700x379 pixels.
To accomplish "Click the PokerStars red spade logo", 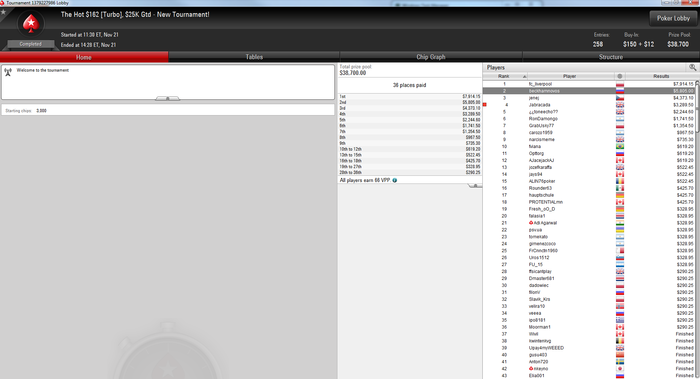I will pyautogui.click(x=31, y=24).
